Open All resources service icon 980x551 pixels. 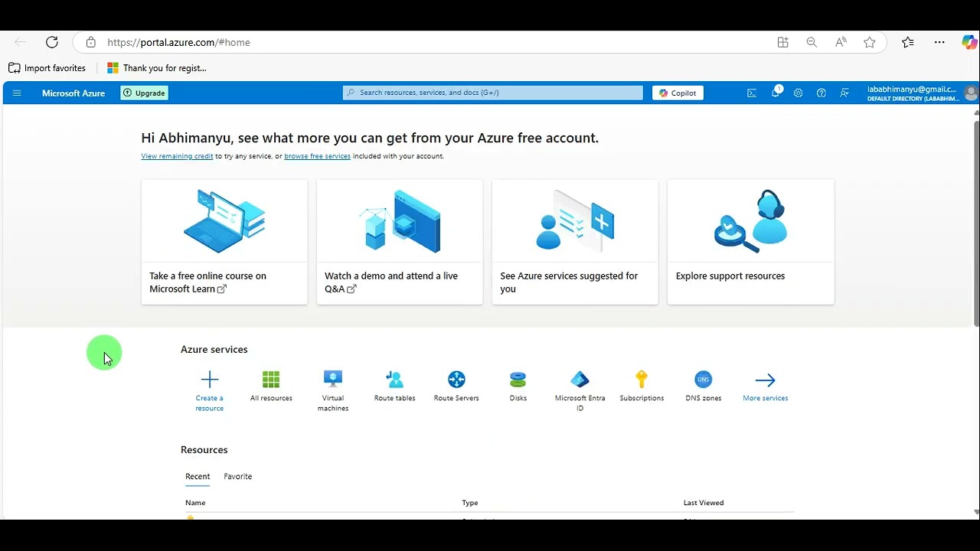coord(271,380)
